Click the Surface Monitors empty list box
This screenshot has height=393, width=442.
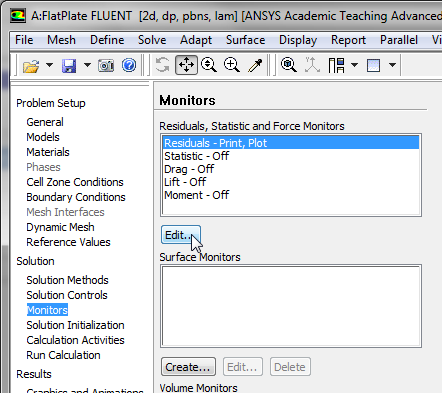tap(291, 306)
